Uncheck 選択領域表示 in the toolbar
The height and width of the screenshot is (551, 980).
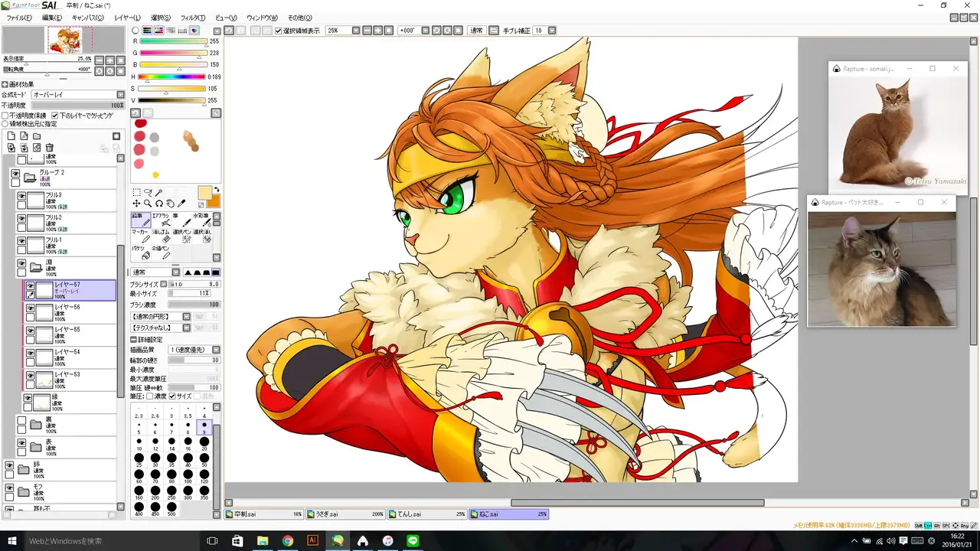point(279,31)
